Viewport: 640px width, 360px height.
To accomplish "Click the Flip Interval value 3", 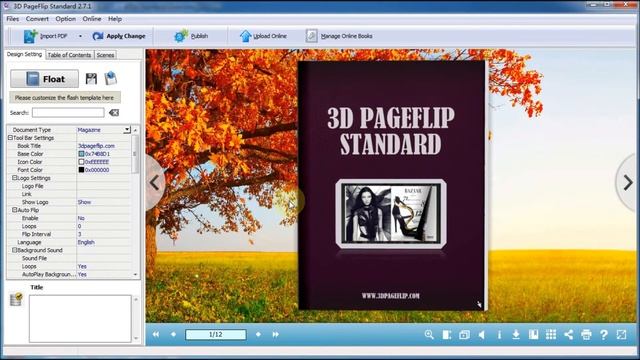I will coord(80,234).
